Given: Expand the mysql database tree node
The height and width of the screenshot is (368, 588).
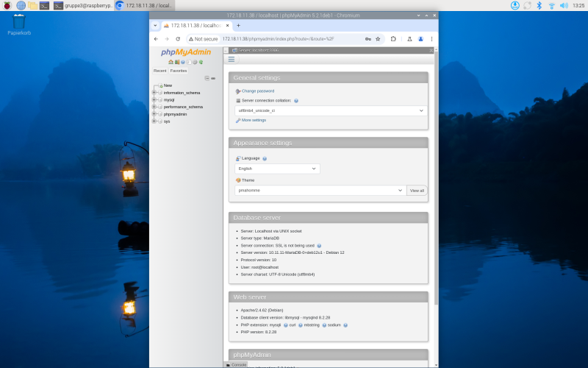Looking at the screenshot, I should point(154,100).
